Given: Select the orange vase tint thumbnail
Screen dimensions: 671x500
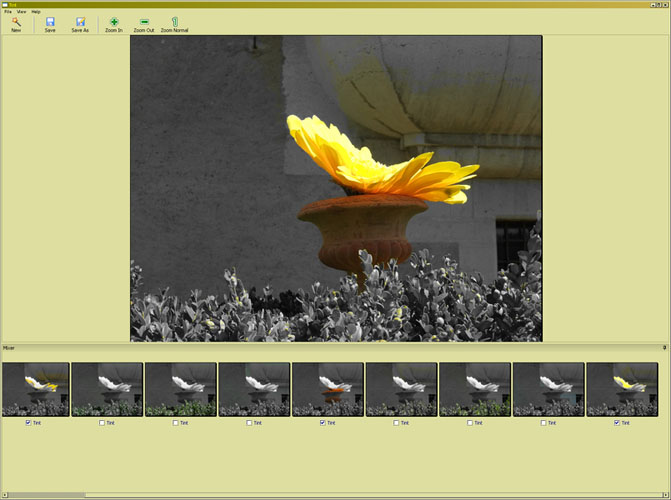Looking at the screenshot, I should point(328,389).
